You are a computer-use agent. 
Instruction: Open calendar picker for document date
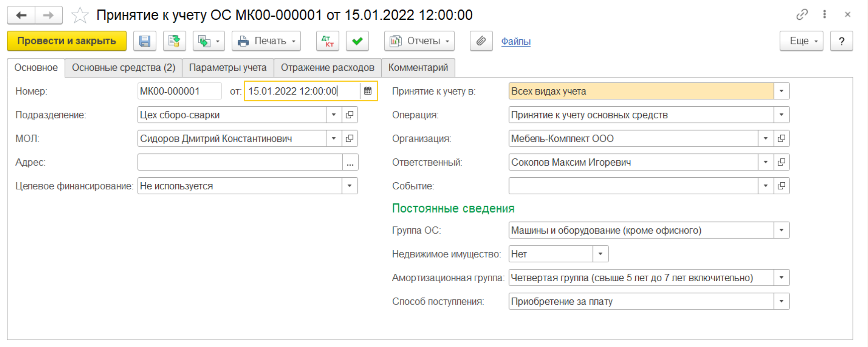[368, 91]
